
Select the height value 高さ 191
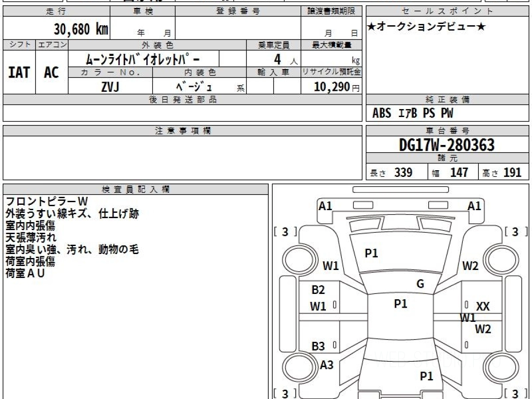point(502,173)
